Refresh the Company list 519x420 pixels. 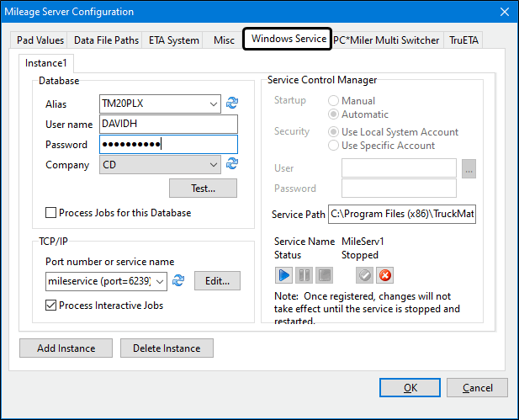click(x=232, y=165)
